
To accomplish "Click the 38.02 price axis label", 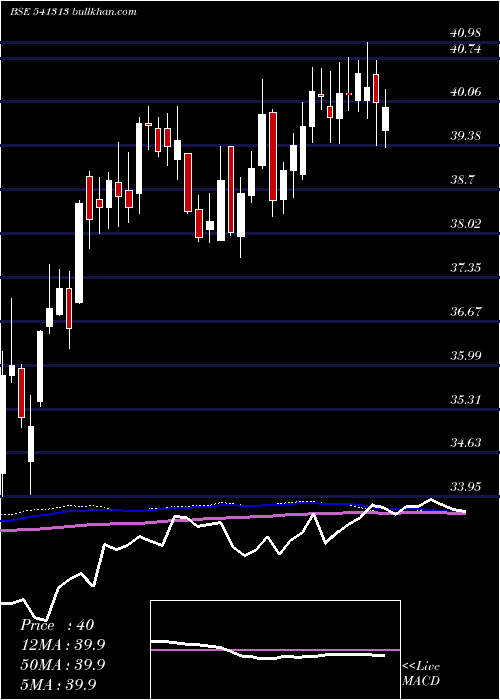I will pos(466,223).
